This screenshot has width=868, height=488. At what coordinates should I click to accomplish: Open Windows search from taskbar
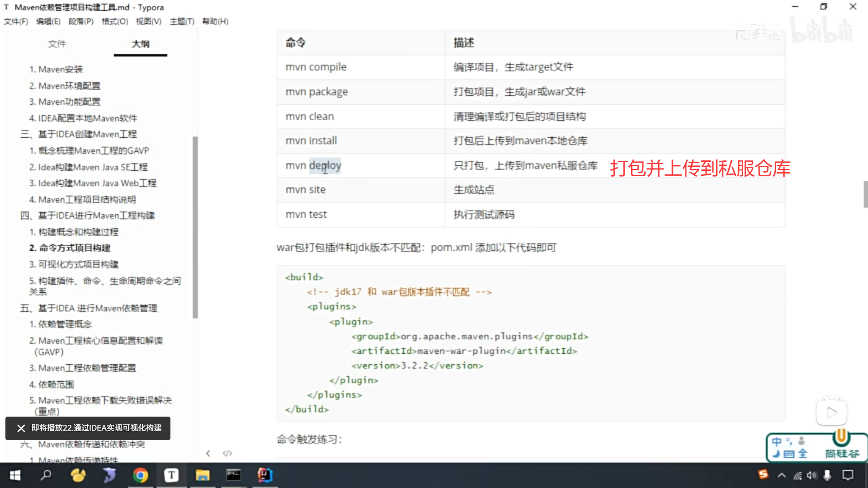pos(46,475)
